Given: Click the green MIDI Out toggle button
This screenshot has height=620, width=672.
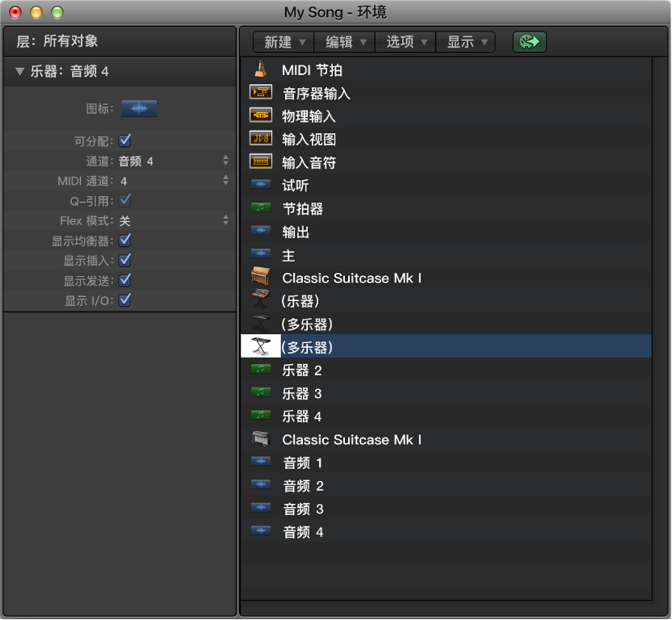Looking at the screenshot, I should [530, 42].
